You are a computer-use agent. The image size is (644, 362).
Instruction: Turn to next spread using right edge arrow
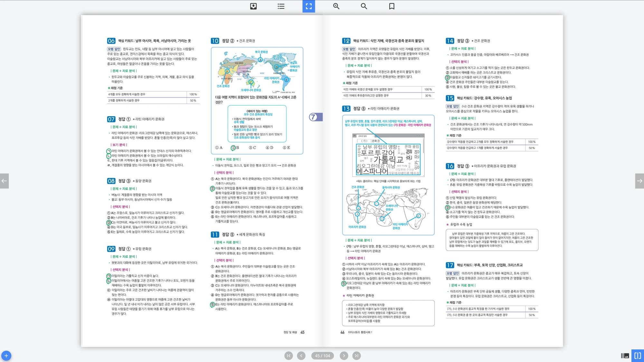tap(639, 181)
